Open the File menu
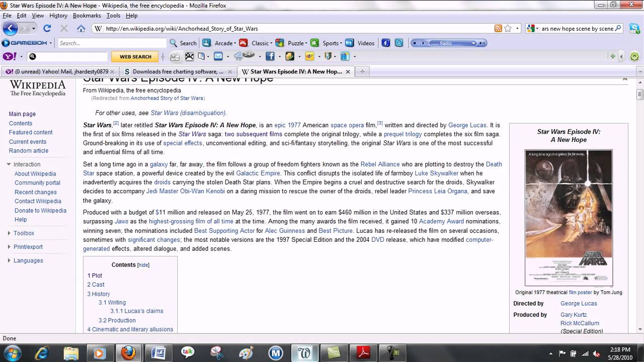This screenshot has width=644, height=362. (x=7, y=16)
